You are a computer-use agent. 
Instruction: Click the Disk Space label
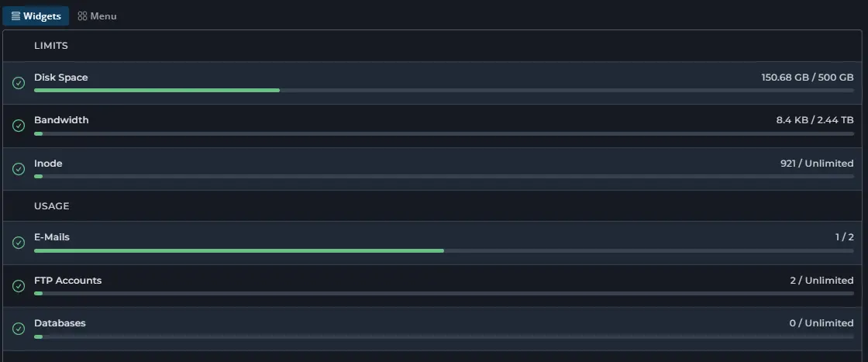[60, 78]
